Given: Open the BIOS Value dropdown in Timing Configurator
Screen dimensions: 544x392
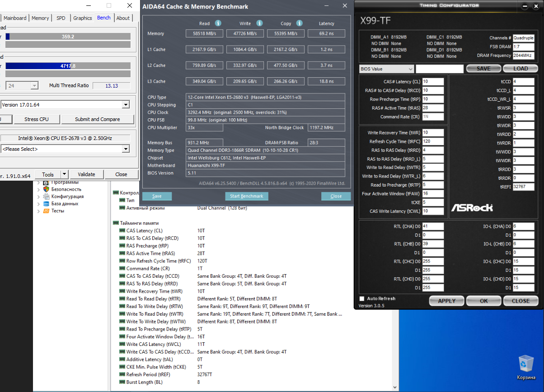Looking at the screenshot, I should 386,69.
